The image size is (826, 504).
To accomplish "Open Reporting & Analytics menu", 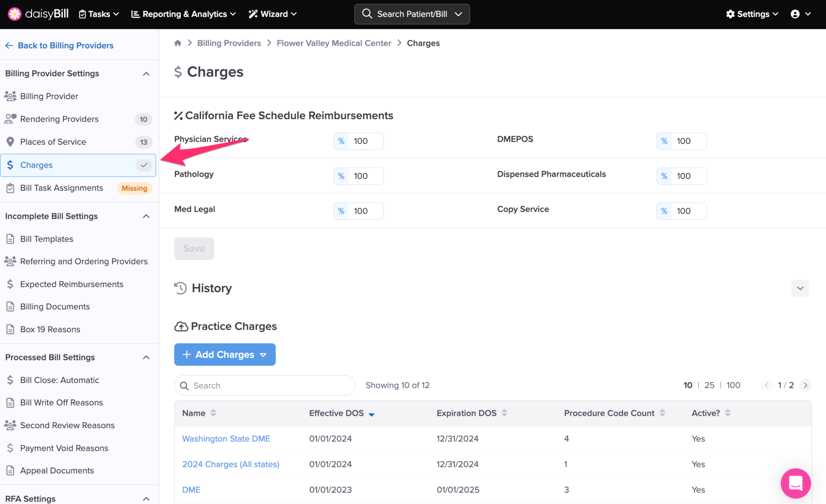I will (x=184, y=14).
